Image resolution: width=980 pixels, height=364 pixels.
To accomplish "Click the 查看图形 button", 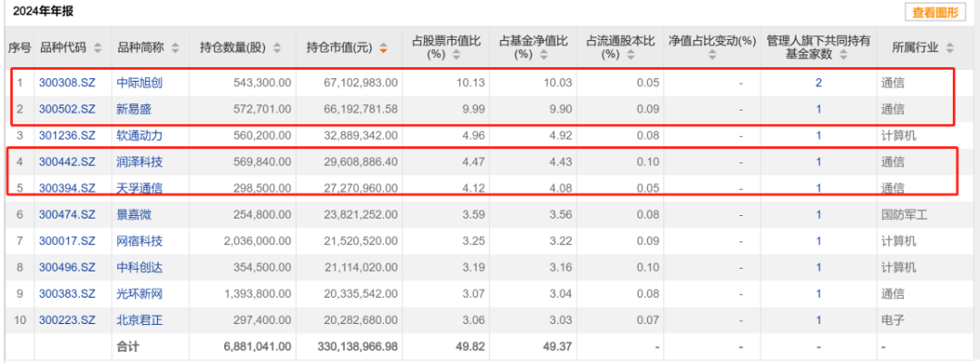I will click(935, 12).
